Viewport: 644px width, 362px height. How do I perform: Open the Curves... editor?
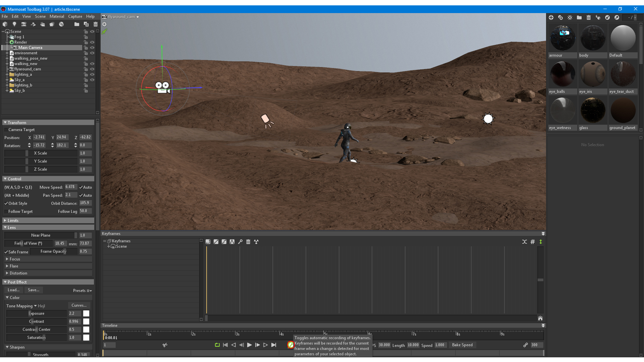pos(79,305)
